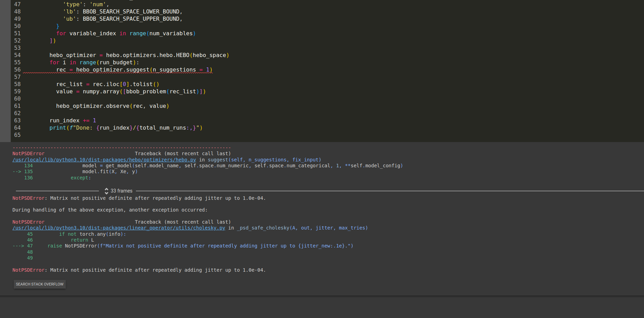Expand the collapsed 33 frames traceback section
This screenshot has width=644, height=318.
(121, 190)
